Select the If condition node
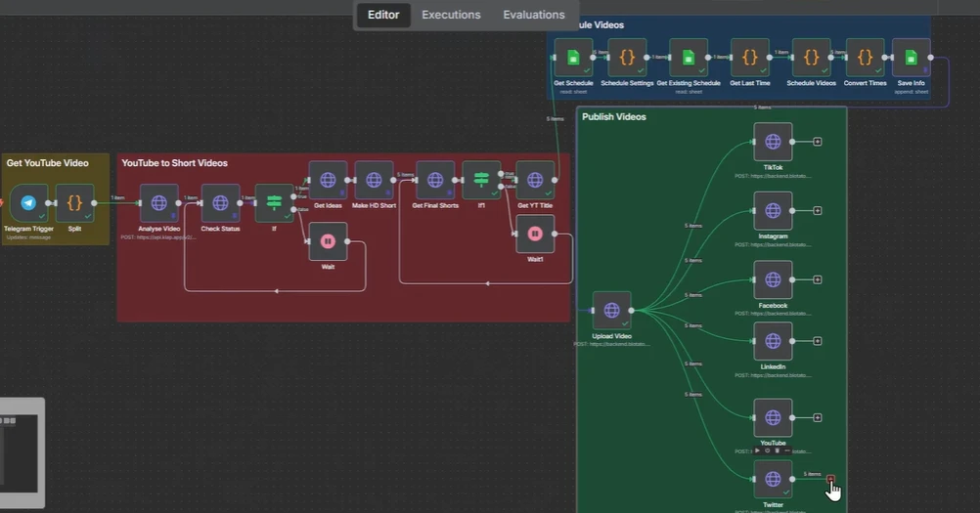 click(275, 203)
